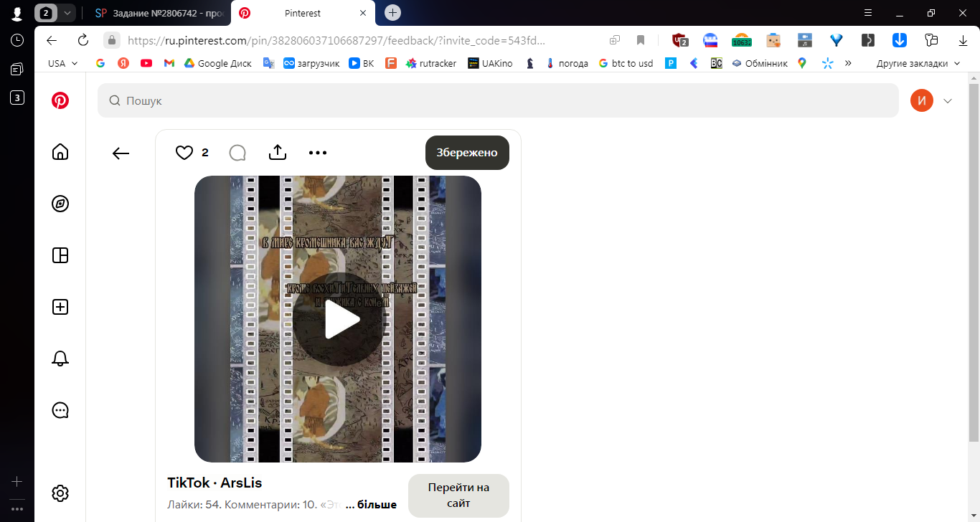Click the Збережено saved button
Viewport: 980px width, 522px height.
click(467, 153)
